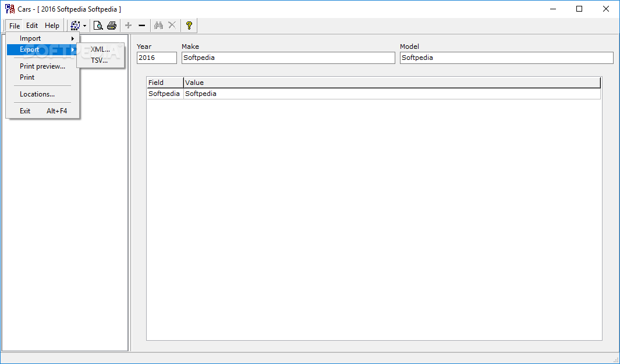Screen dimensions: 620x364
Task: Select the highlighted Export menu entry
Action: 42,49
